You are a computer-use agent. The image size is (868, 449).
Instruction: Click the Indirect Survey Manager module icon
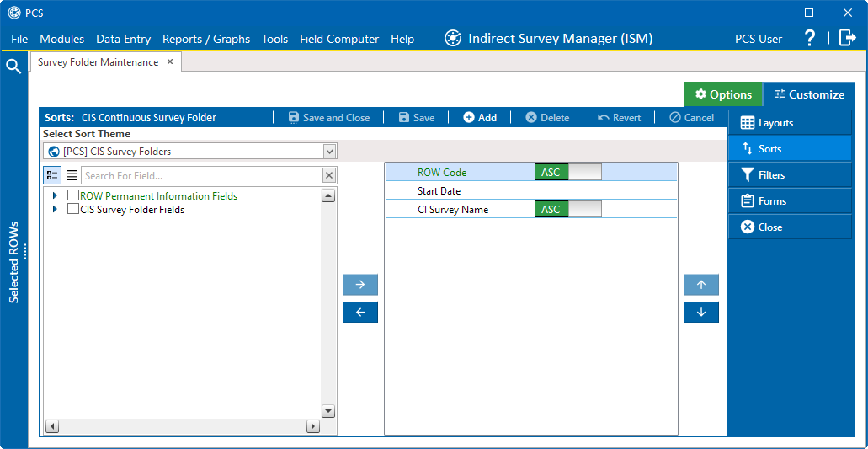pos(454,38)
